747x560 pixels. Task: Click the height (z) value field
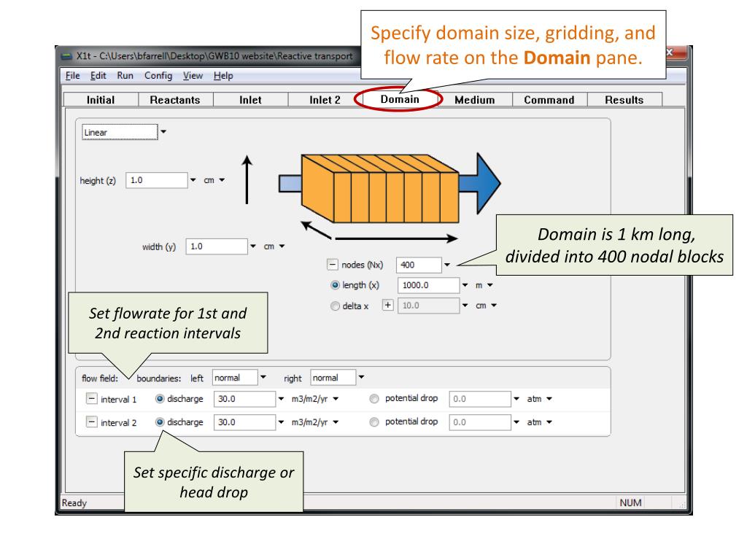[156, 181]
